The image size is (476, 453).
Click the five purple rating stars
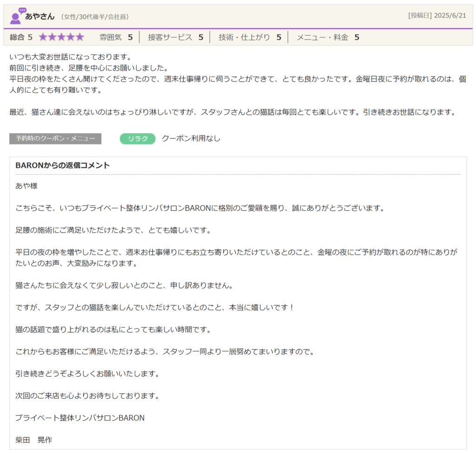(x=61, y=37)
